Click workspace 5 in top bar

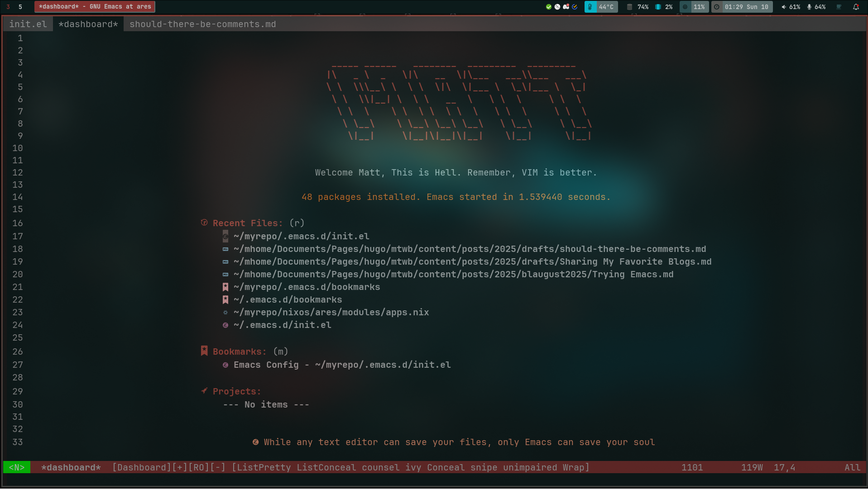click(20, 7)
